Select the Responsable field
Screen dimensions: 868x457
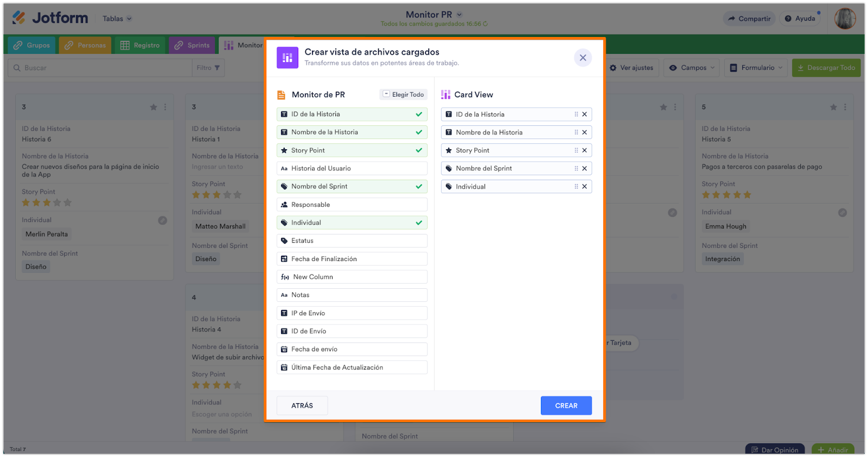[352, 205]
